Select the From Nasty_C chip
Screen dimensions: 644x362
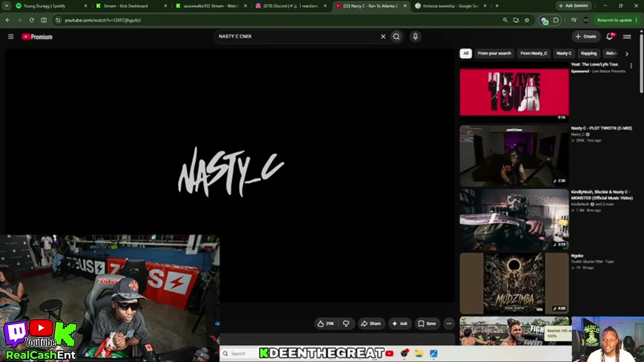click(x=533, y=53)
